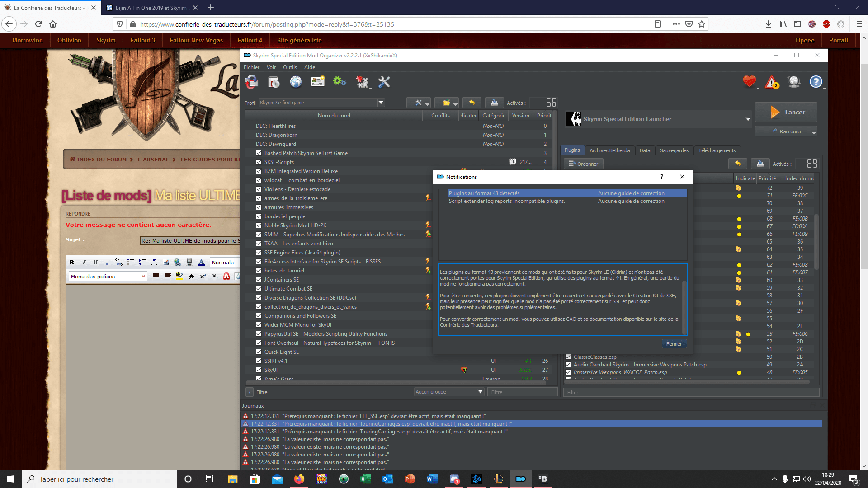This screenshot has width=868, height=488.
Task: Click the red heart endorse icon
Action: [x=749, y=82]
